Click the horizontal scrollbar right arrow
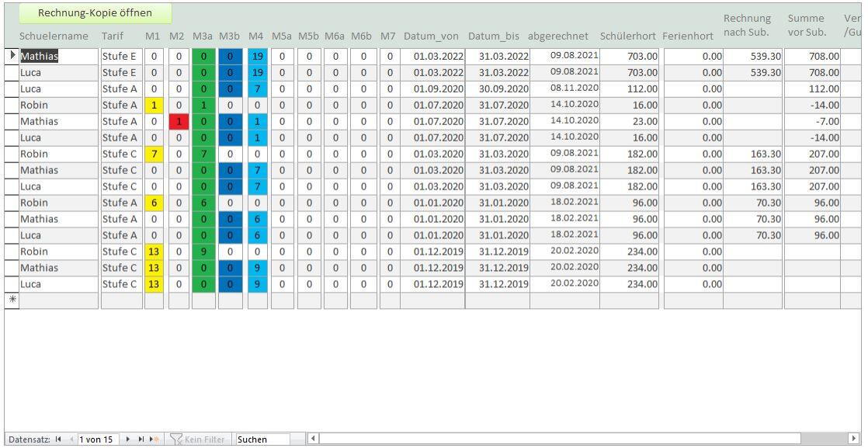 (x=855, y=439)
